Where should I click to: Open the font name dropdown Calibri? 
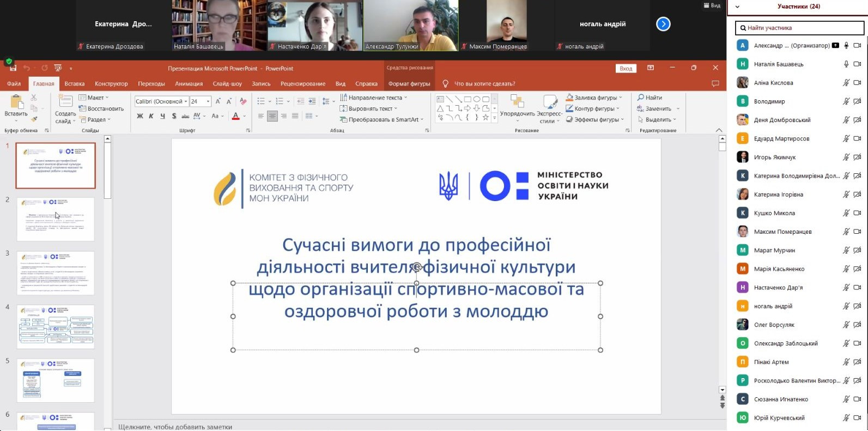(186, 101)
